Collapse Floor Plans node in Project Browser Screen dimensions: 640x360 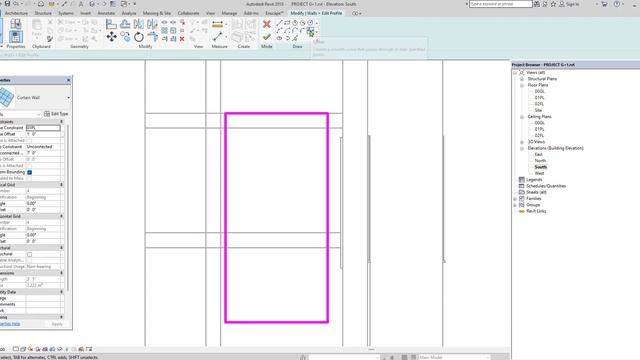click(522, 85)
